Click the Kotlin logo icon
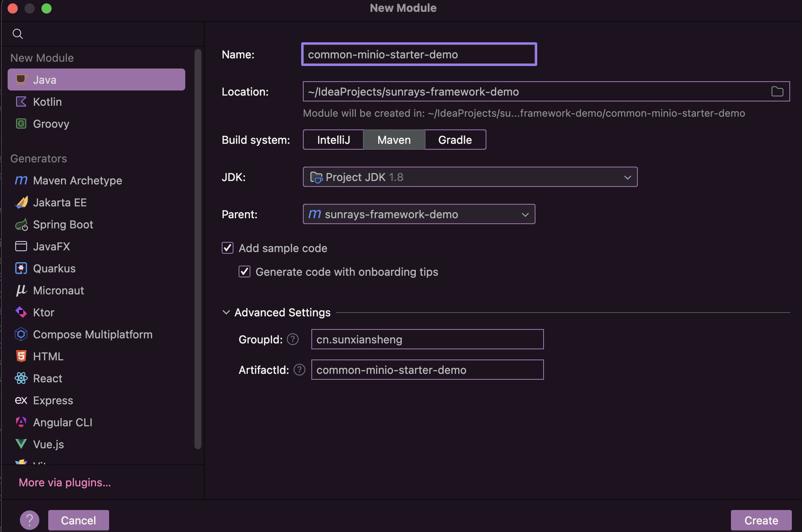 point(21,101)
